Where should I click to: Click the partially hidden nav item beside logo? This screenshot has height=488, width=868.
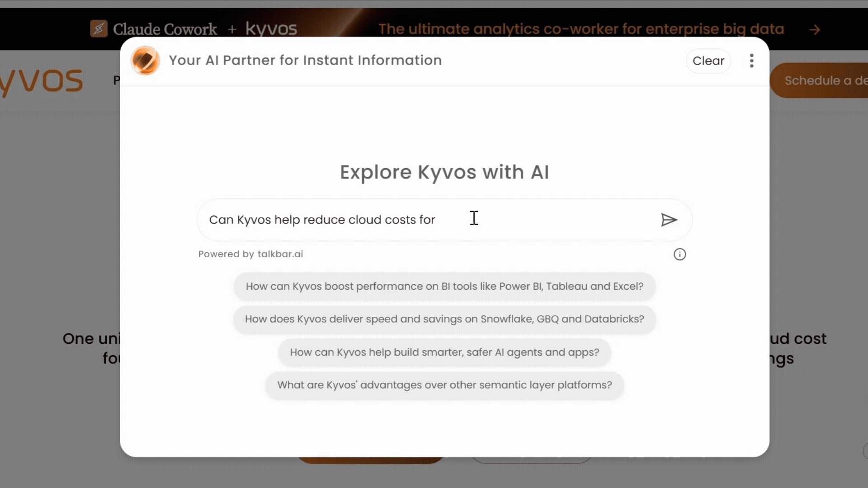(116, 80)
